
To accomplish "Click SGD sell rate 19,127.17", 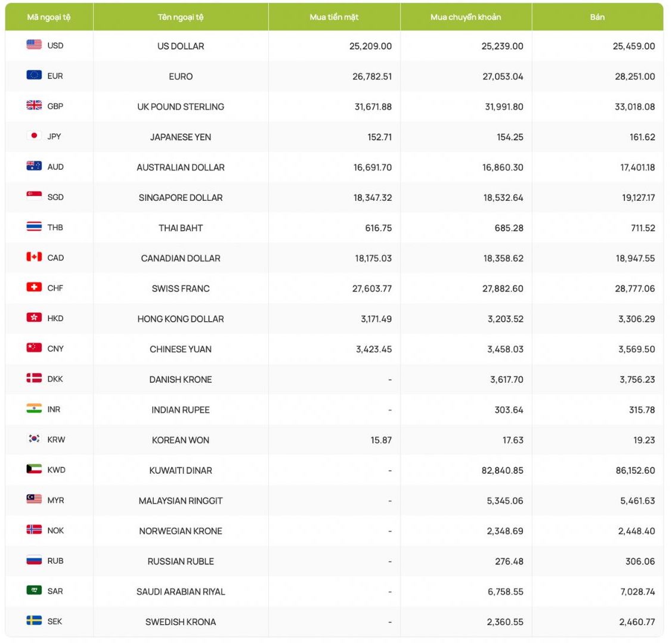I will pos(639,198).
